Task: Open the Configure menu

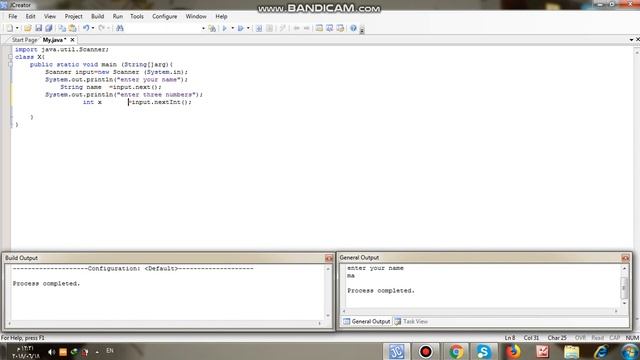Action: pyautogui.click(x=164, y=16)
